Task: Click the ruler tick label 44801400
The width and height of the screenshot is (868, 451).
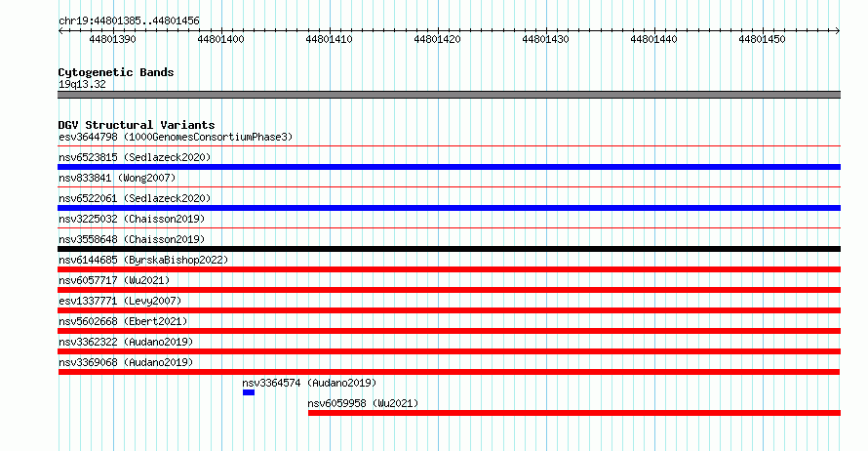Action: (220, 39)
